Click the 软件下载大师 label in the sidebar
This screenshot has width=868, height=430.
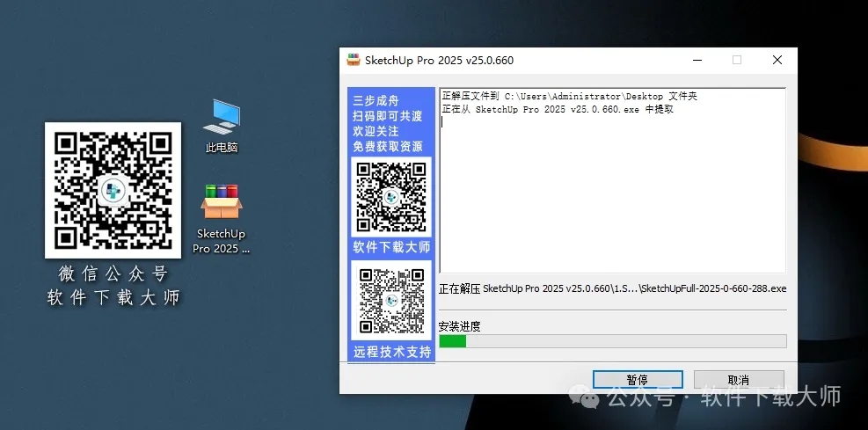[x=391, y=246]
